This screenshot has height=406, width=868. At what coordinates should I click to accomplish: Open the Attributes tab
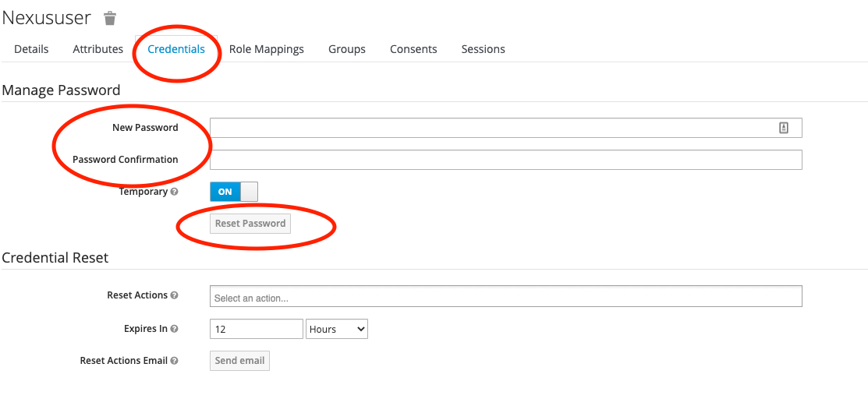click(97, 49)
